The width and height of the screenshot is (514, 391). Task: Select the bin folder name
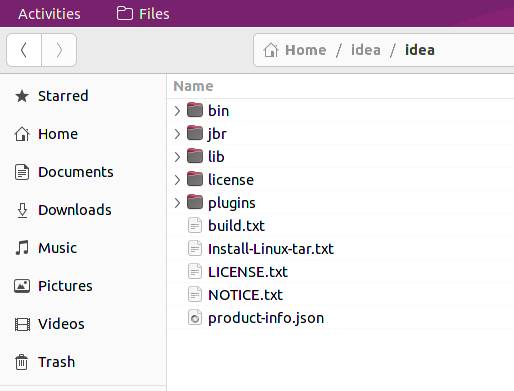(219, 111)
